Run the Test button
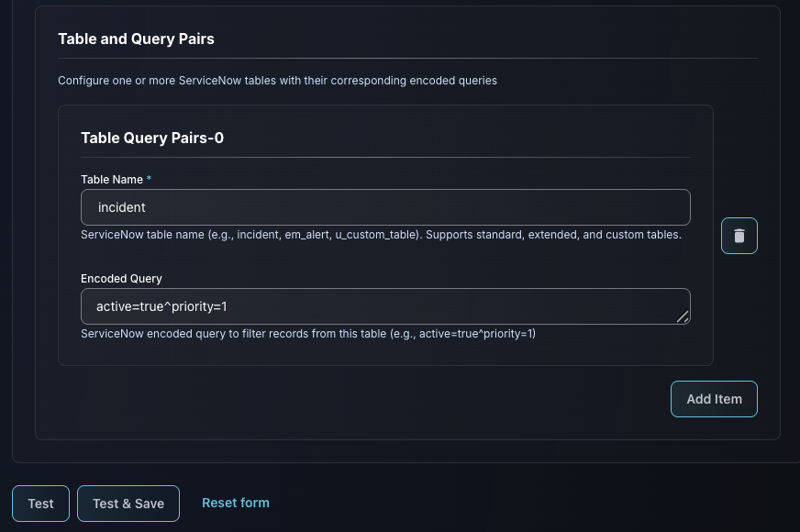800x532 pixels. tap(40, 504)
